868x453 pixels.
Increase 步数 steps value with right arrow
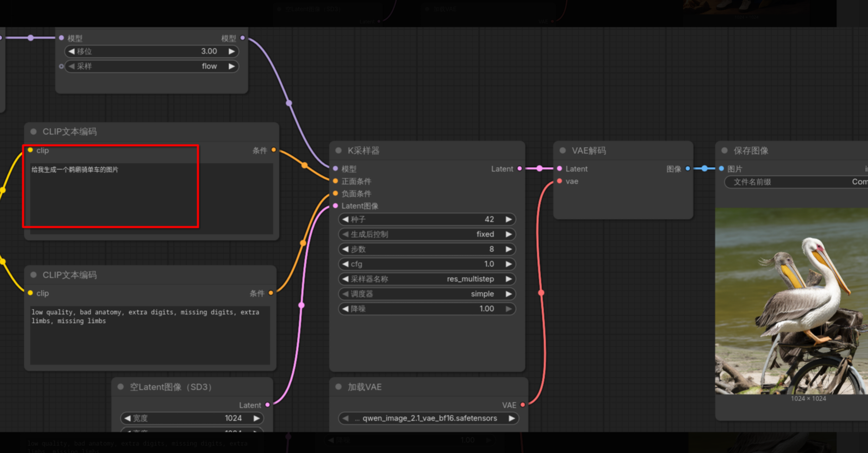tap(509, 249)
